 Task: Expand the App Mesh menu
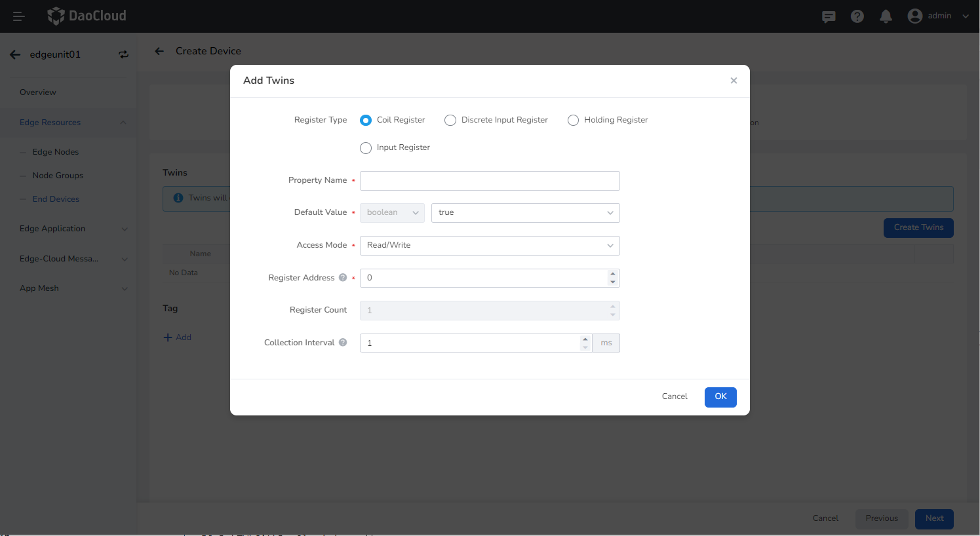tap(68, 288)
